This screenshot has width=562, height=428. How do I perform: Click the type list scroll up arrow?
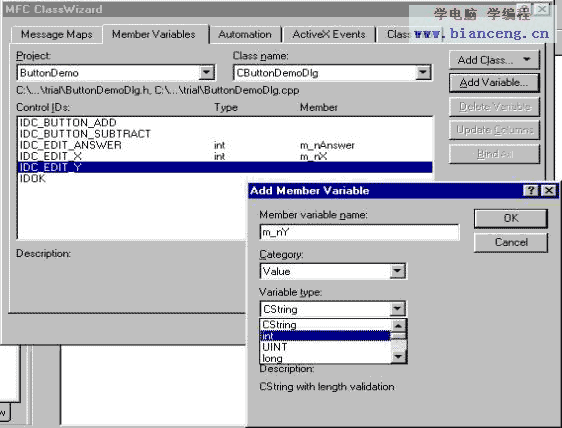click(x=398, y=325)
